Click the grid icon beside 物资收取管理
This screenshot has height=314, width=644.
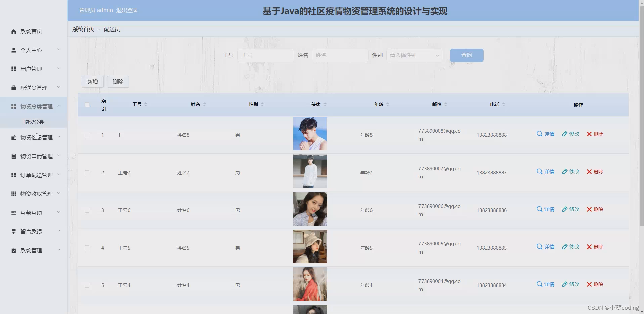(x=14, y=194)
